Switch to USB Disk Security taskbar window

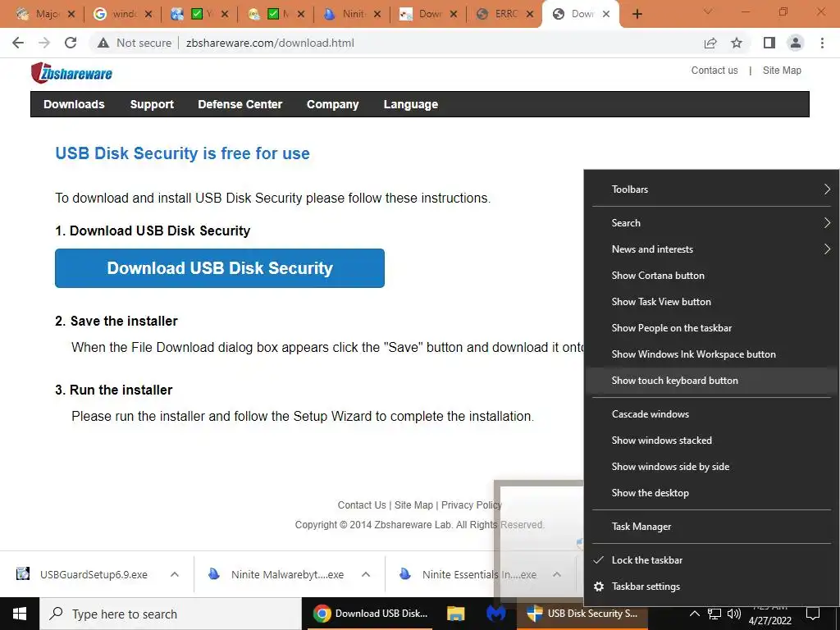coord(582,614)
